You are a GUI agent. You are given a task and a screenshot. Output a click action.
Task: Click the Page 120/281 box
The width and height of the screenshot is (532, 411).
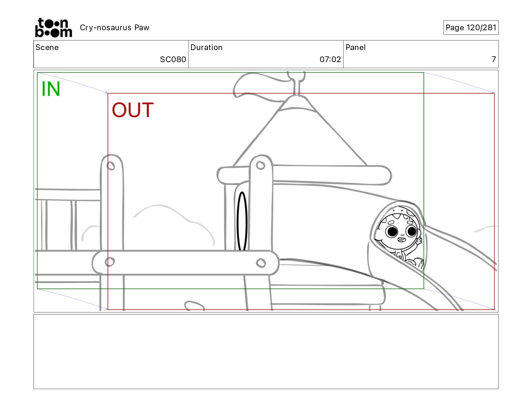point(471,28)
